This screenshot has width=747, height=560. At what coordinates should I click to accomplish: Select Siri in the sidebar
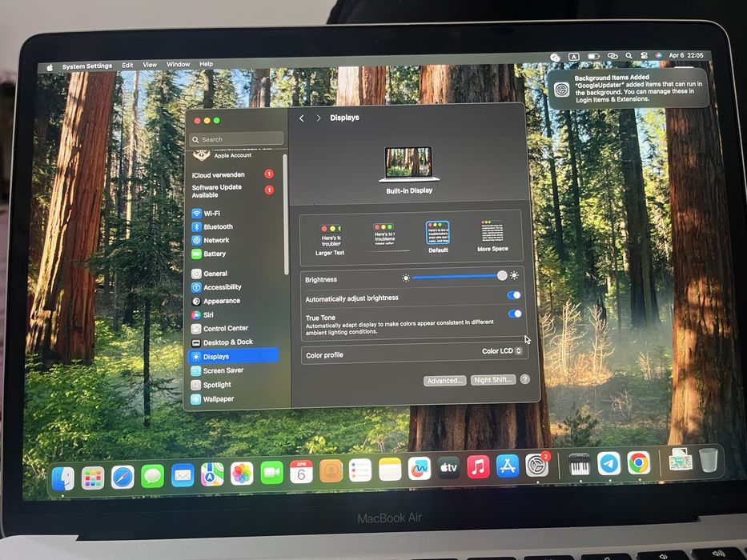(x=203, y=314)
